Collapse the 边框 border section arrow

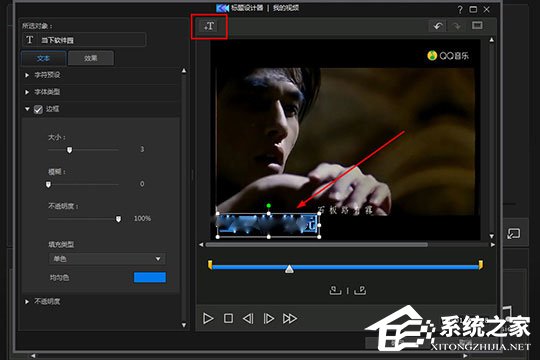[x=27, y=109]
